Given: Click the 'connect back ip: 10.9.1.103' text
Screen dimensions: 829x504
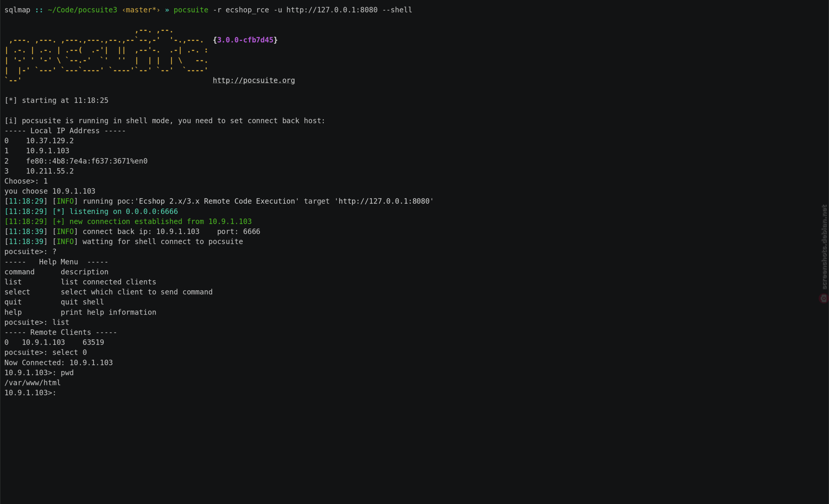Looking at the screenshot, I should [x=141, y=232].
